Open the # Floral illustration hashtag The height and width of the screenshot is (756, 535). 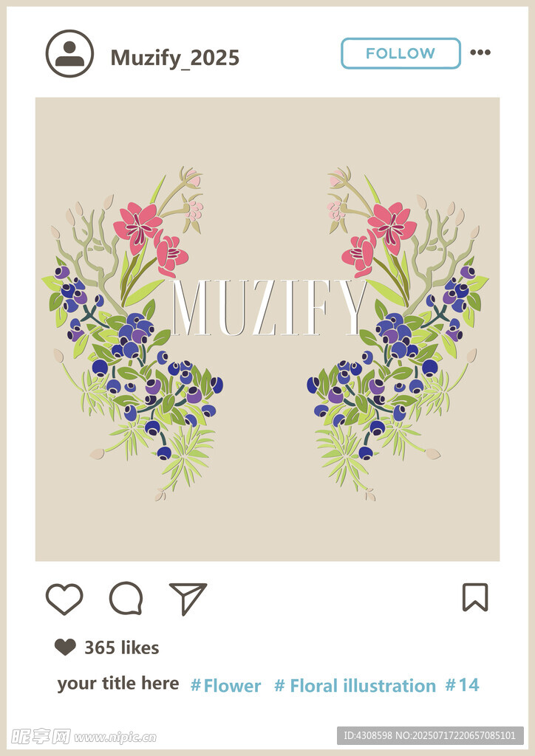click(x=355, y=686)
